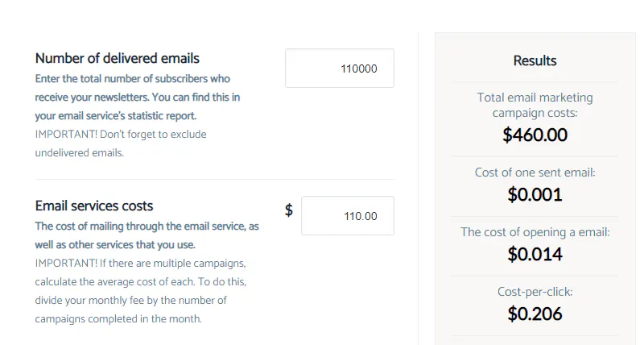Image resolution: width=644 pixels, height=345 pixels.
Task: Focus the Email services costs amount field
Action: point(348,215)
